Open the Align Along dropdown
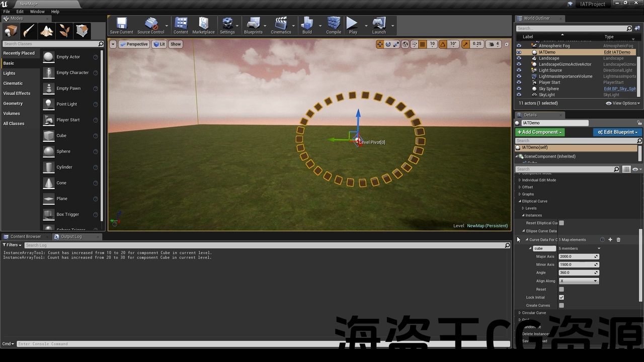 coord(579,281)
